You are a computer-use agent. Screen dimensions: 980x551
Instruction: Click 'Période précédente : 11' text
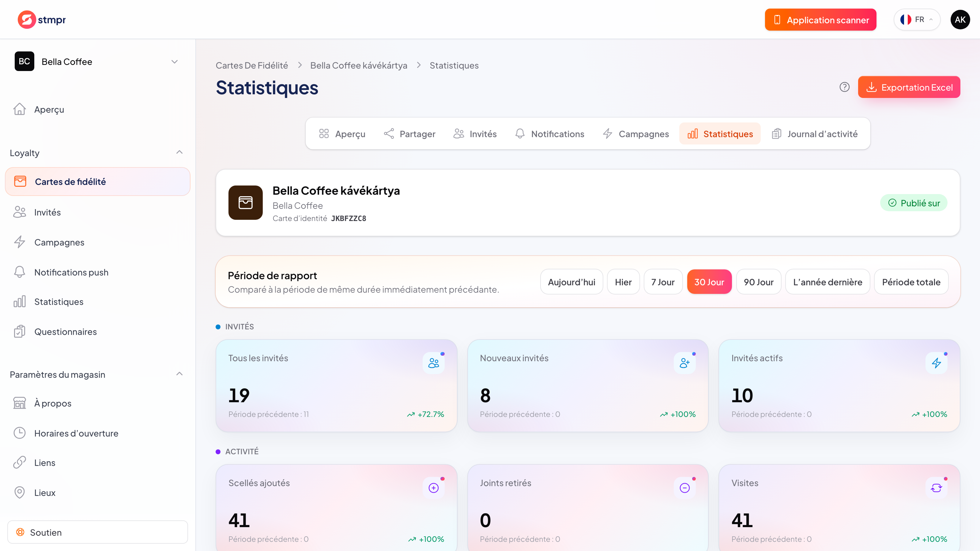click(x=269, y=414)
